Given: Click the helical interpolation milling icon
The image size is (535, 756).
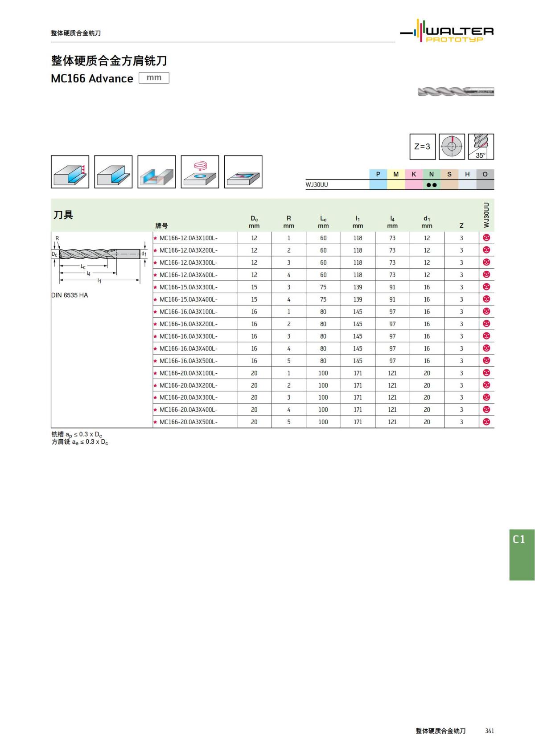Looking at the screenshot, I should tap(200, 172).
